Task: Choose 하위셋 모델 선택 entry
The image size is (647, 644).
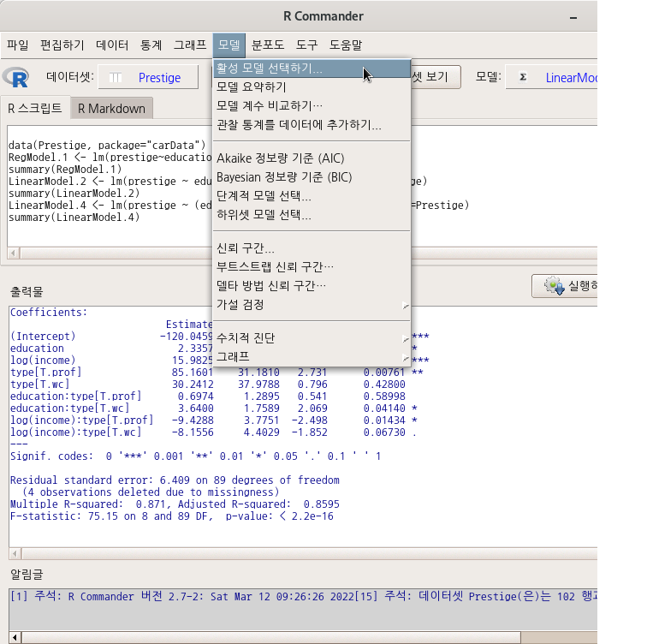Action: point(312,215)
